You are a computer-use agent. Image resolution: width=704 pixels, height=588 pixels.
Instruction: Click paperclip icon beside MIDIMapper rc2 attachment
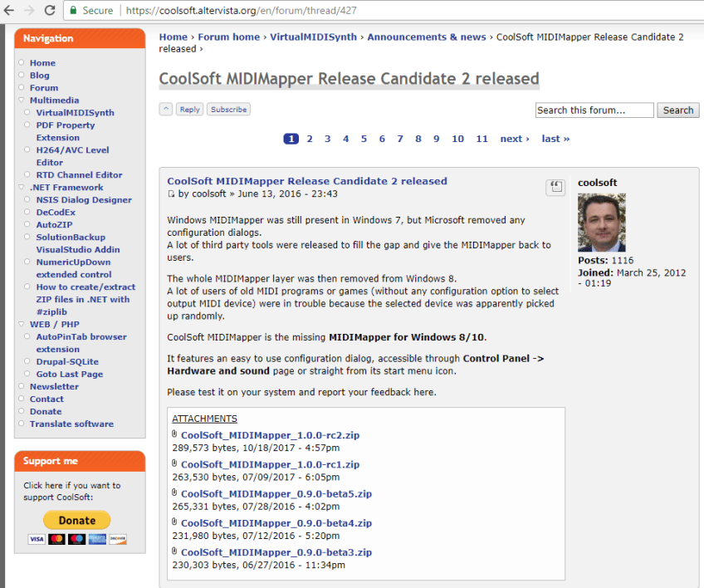174,434
